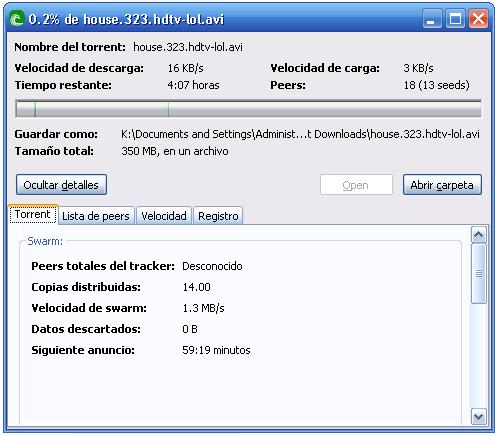Image resolution: width=497 pixels, height=436 pixels.
Task: Click the 3 KB/s upload speed value
Action: [x=418, y=68]
